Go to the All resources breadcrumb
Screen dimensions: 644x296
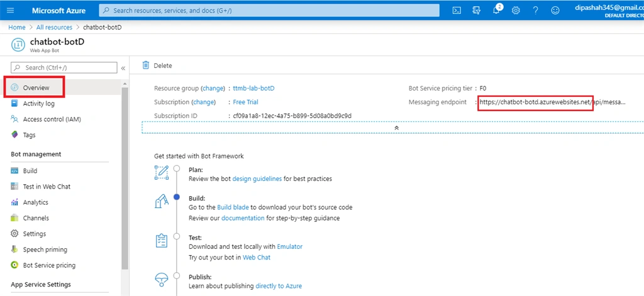click(x=54, y=27)
